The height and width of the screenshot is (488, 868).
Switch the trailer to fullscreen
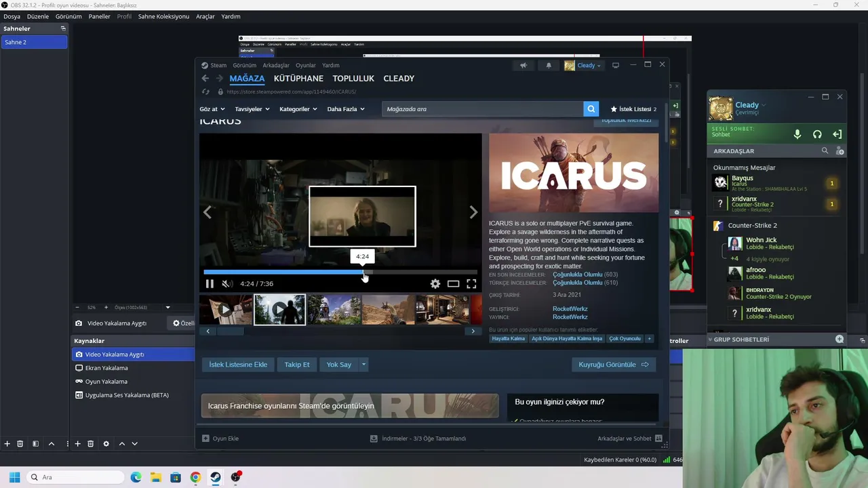pos(471,284)
